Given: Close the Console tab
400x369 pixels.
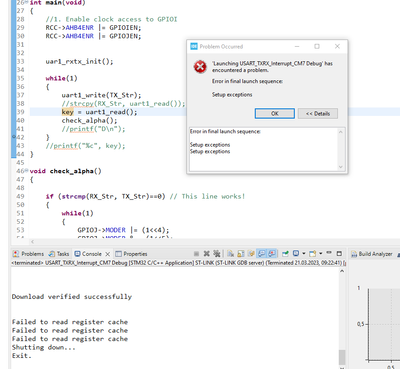Looking at the screenshot, I should coord(107,254).
